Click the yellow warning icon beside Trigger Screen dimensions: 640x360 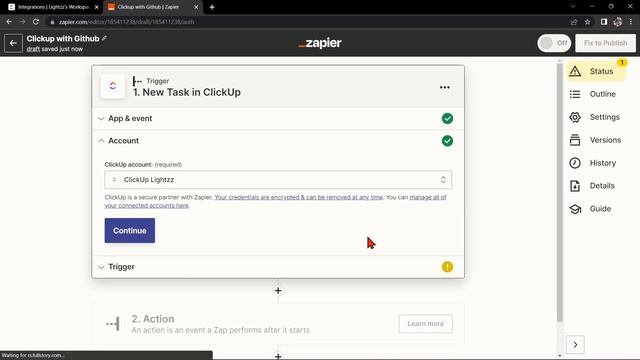pyautogui.click(x=447, y=267)
